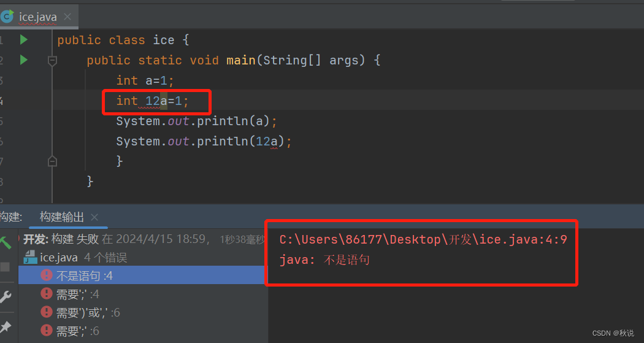
Task: Run main method using gutter arrow
Action: point(24,60)
